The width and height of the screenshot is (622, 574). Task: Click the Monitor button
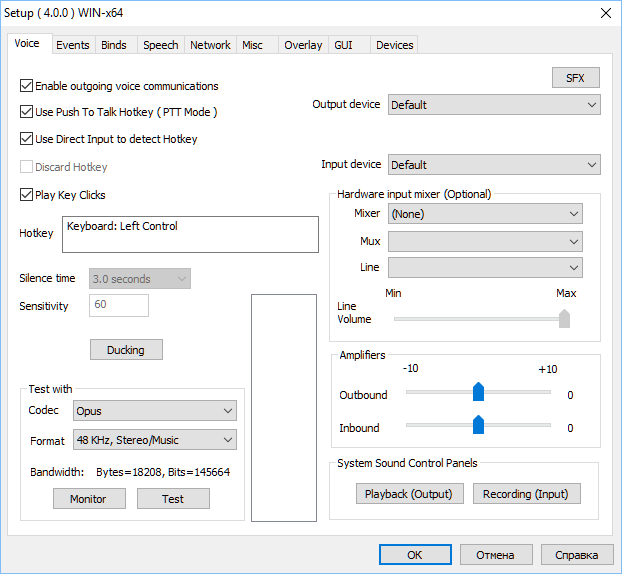[x=89, y=499]
